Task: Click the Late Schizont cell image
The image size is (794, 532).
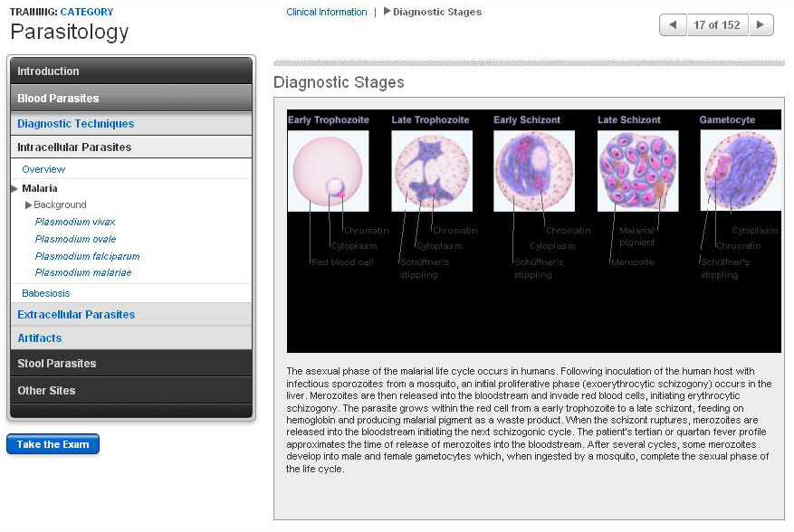Action: [x=637, y=171]
